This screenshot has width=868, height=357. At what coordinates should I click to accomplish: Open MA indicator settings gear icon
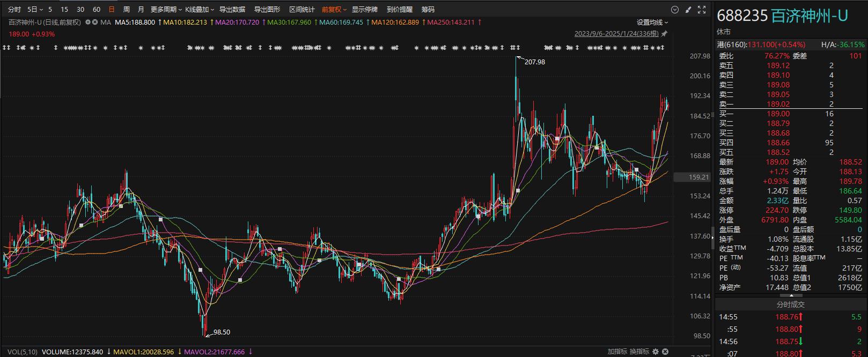click(88, 23)
